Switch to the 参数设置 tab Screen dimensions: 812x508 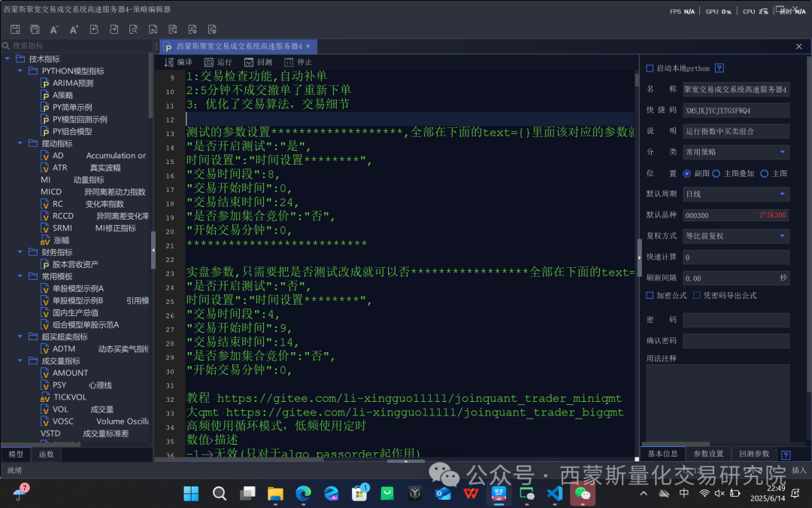click(x=708, y=454)
